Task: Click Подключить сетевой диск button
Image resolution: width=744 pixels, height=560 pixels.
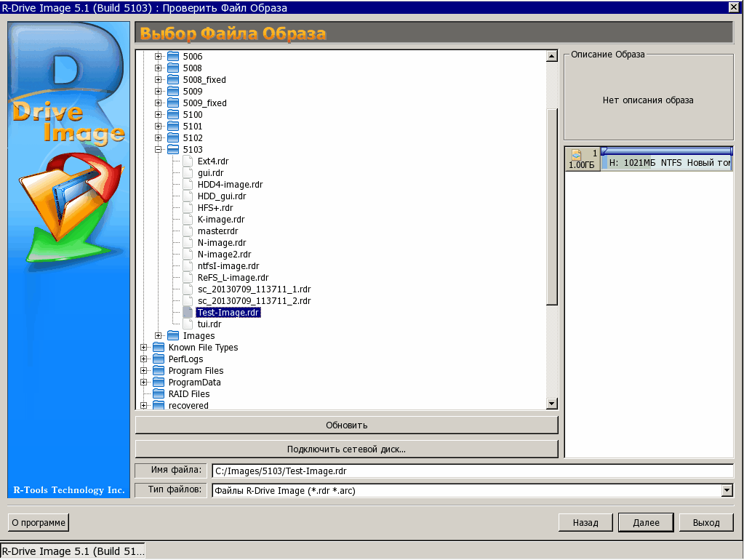Action: coord(346,449)
